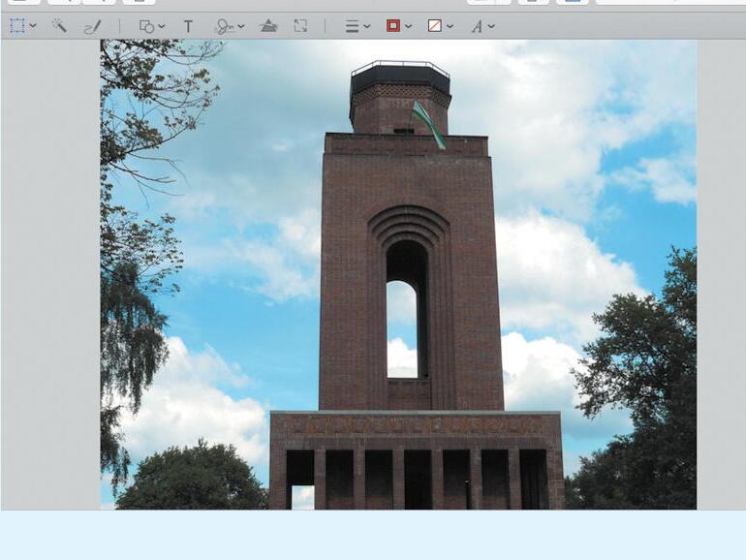
Task: Open the Fill Color swatch with diagonal slash
Action: pyautogui.click(x=440, y=26)
